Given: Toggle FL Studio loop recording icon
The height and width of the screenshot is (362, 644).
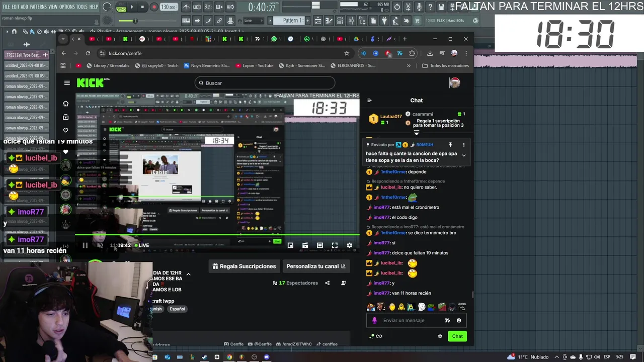Looking at the screenshot, I should (x=230, y=7).
